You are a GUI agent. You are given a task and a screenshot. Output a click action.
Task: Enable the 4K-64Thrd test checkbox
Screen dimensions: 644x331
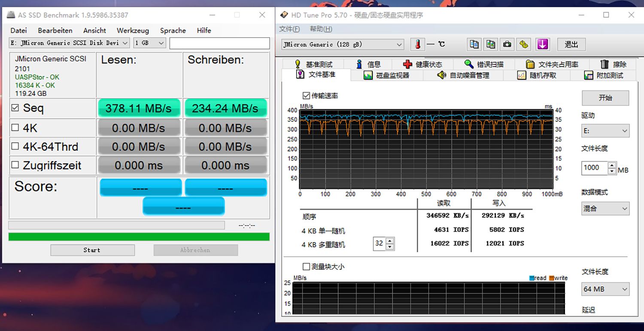[x=15, y=147]
